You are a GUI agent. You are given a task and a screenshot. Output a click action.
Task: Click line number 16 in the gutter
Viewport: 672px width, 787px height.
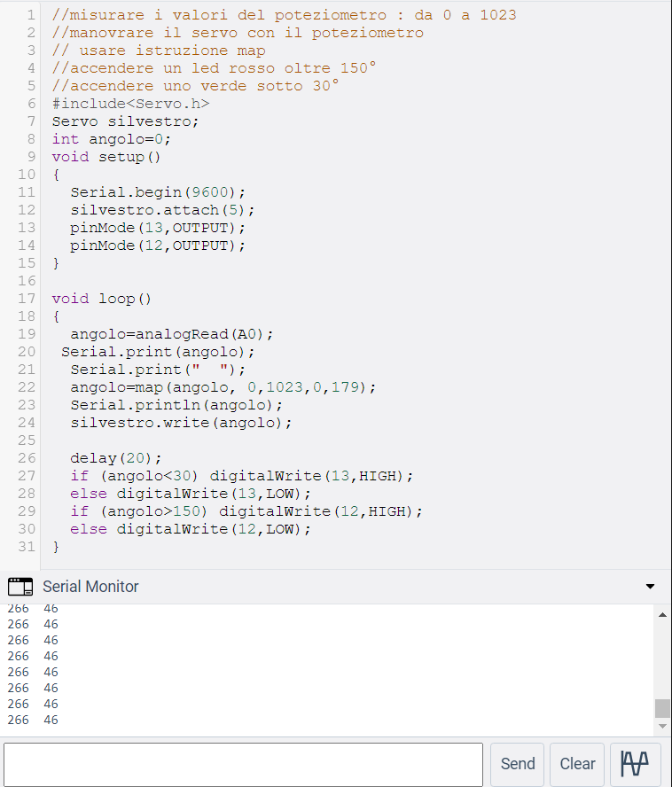coord(27,281)
